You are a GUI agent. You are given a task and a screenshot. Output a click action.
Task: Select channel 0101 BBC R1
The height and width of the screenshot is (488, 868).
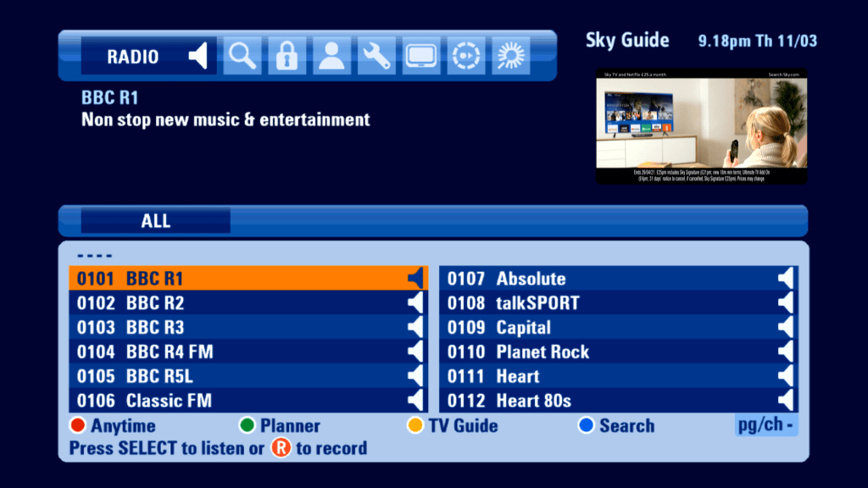(x=248, y=279)
